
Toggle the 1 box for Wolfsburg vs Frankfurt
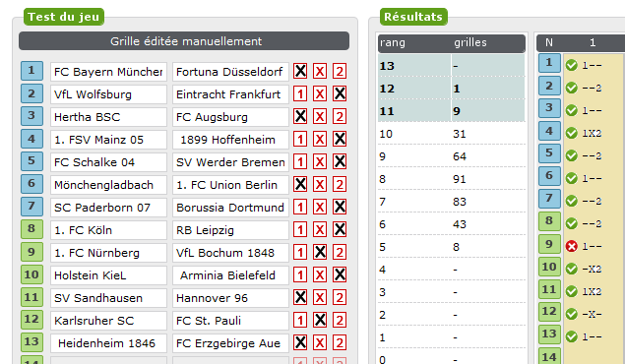(300, 94)
